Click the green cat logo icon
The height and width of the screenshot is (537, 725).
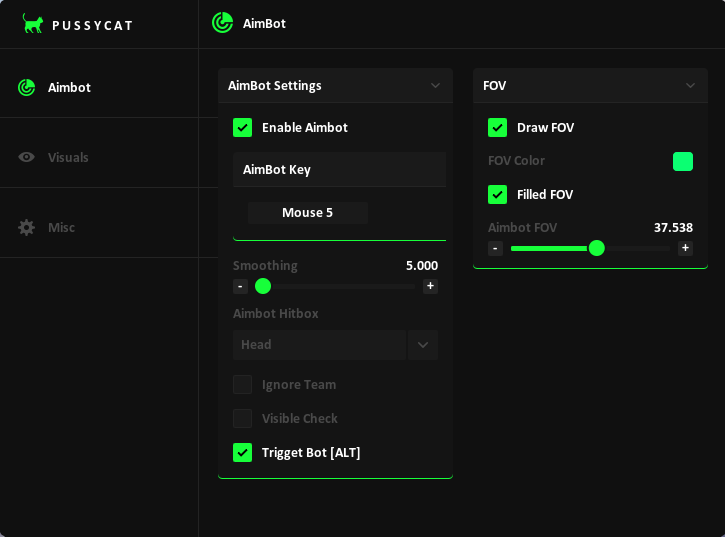(33, 24)
